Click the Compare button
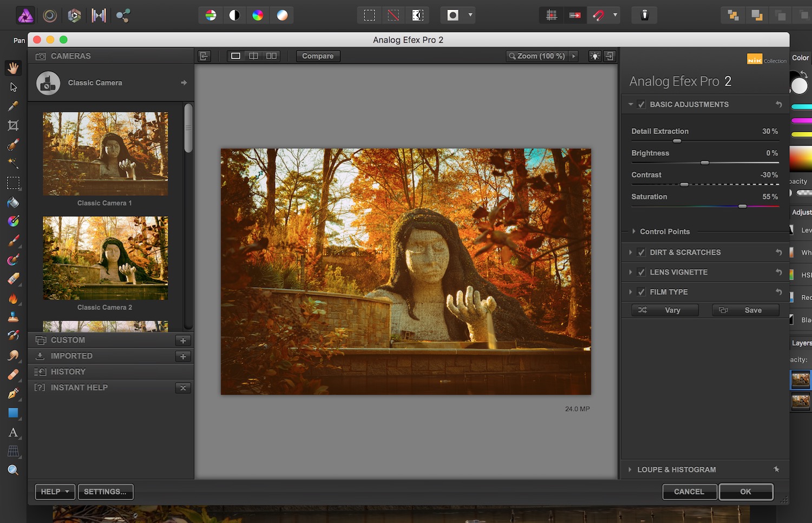This screenshot has height=523, width=812. coord(318,56)
